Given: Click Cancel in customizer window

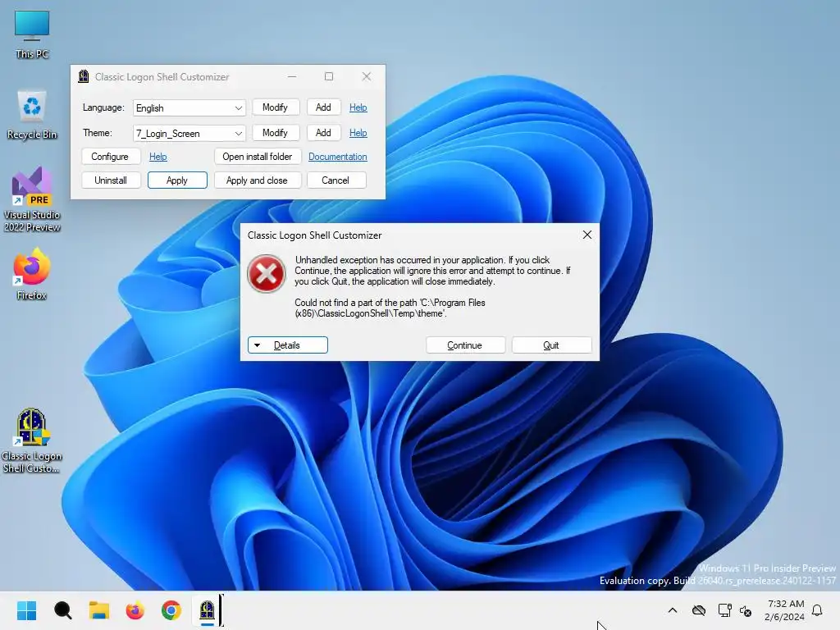Looking at the screenshot, I should [336, 180].
